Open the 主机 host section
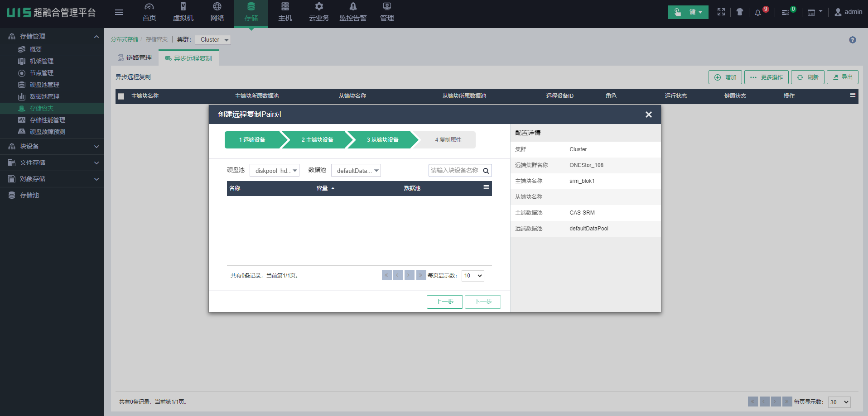868x416 pixels. pyautogui.click(x=285, y=12)
